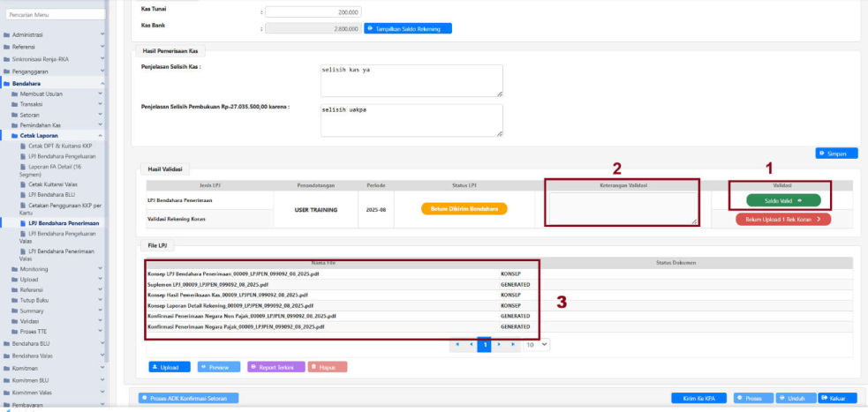
Task: Click the Simpan save button
Action: point(835,154)
